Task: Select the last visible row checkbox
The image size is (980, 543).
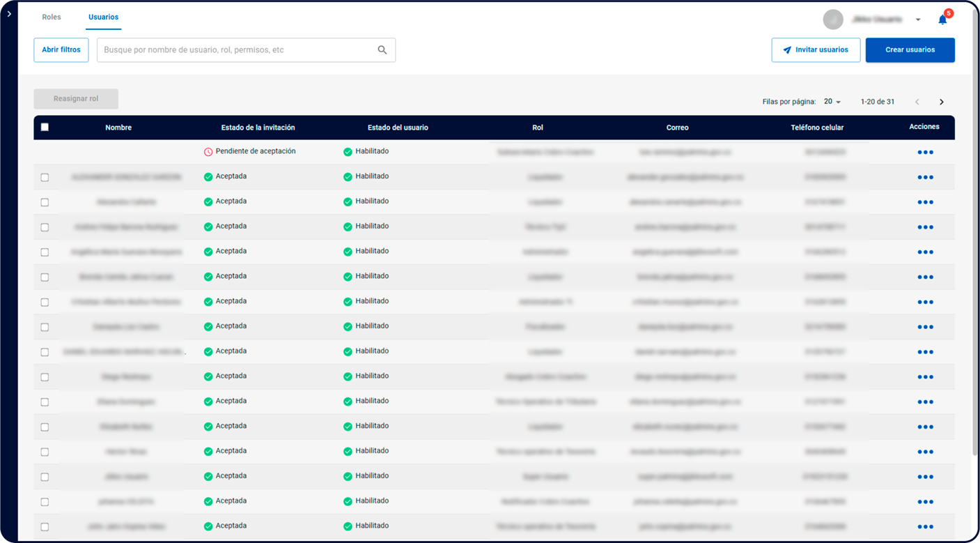Action: coord(45,527)
